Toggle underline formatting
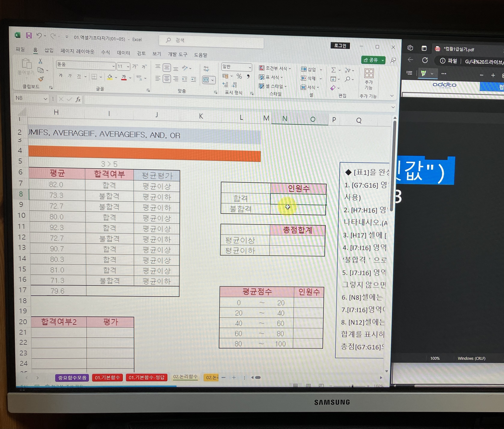Image resolution: width=504 pixels, height=429 pixels. [79, 76]
